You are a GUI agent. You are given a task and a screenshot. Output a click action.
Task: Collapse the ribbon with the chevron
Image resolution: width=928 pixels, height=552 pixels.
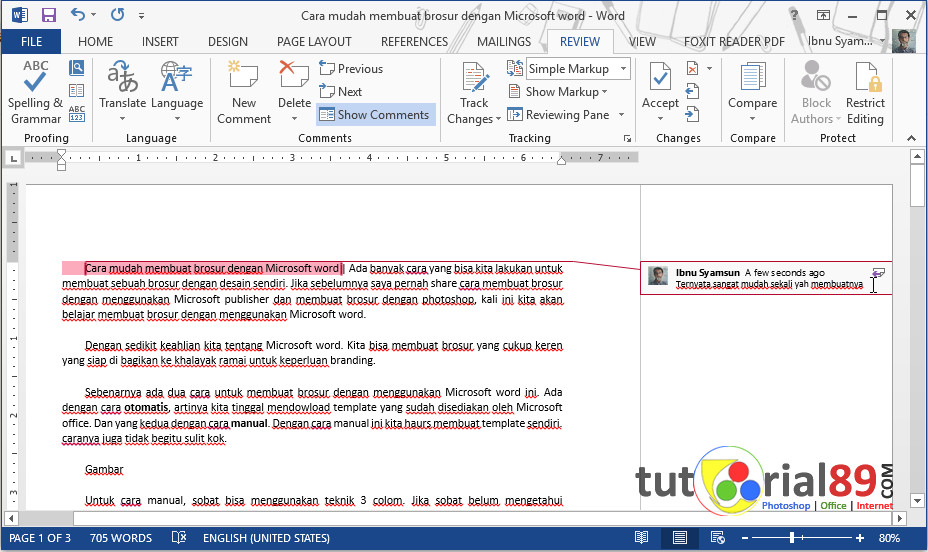tap(911, 138)
